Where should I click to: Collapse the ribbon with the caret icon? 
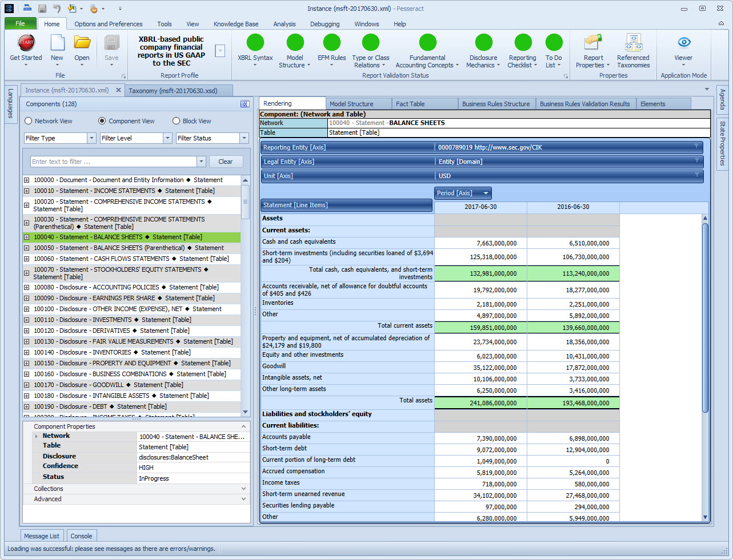pos(721,24)
